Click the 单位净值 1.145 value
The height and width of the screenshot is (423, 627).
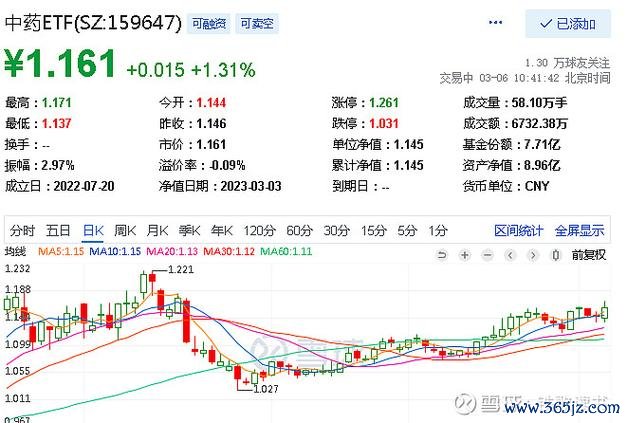409,144
